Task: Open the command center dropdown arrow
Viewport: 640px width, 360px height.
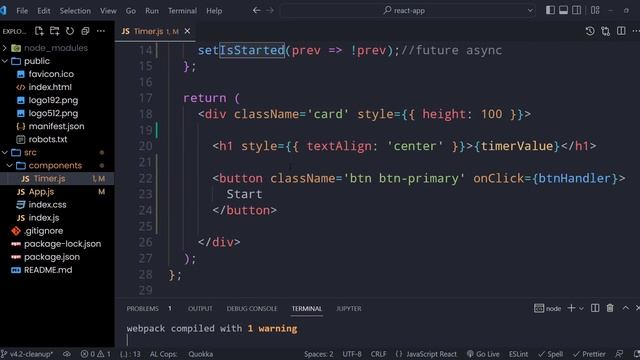Action: point(530,11)
